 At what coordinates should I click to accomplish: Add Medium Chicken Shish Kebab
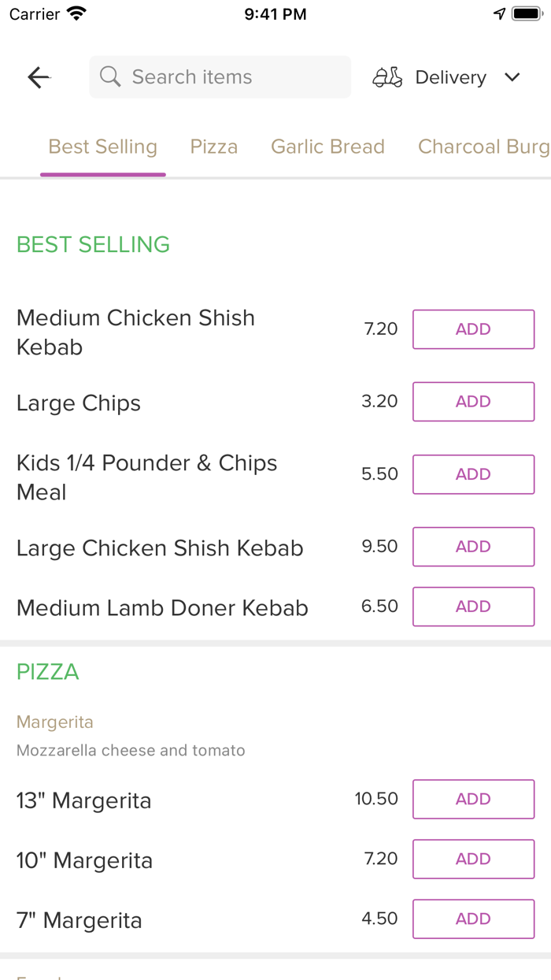[x=473, y=329]
